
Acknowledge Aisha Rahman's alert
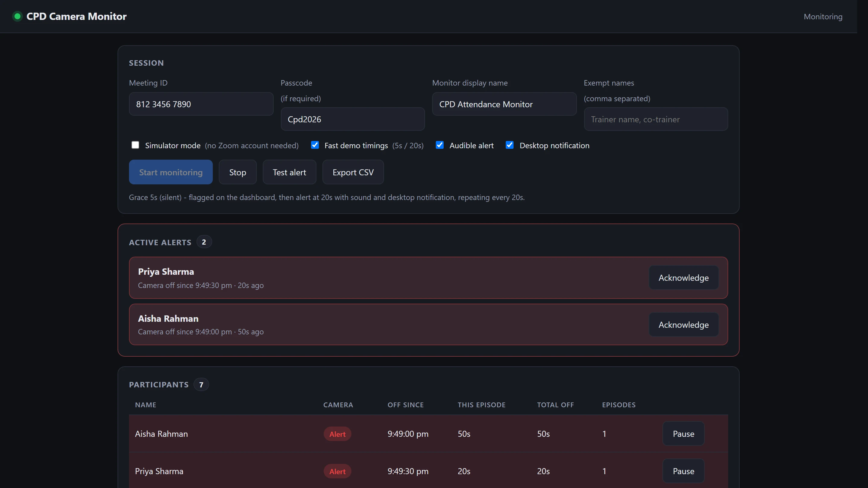point(683,325)
